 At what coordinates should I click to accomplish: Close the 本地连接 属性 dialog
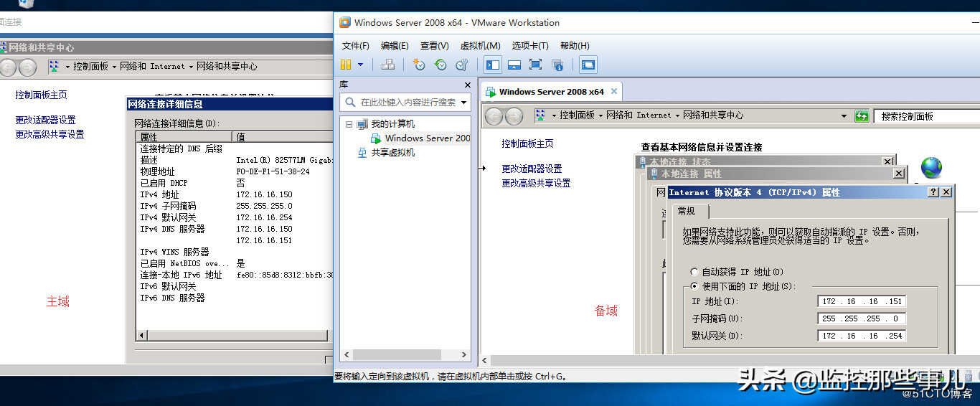(899, 174)
